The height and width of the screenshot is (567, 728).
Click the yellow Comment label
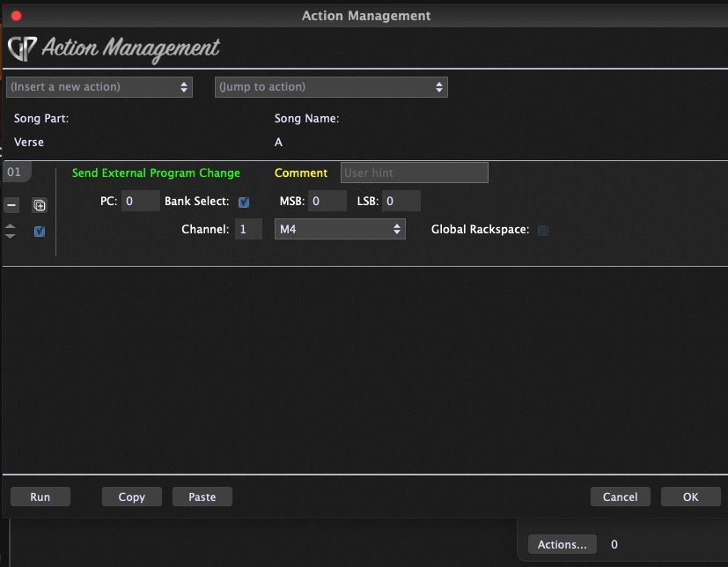point(301,173)
